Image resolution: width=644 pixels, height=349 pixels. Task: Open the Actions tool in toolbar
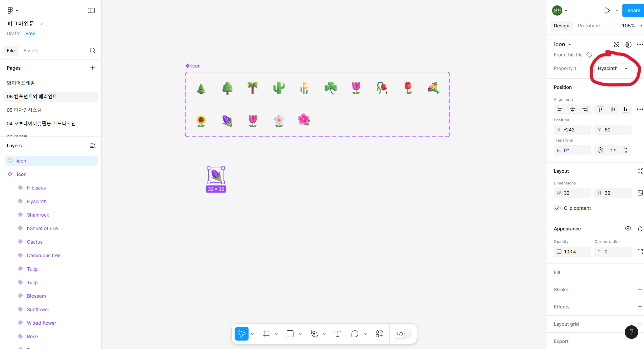[x=379, y=334]
